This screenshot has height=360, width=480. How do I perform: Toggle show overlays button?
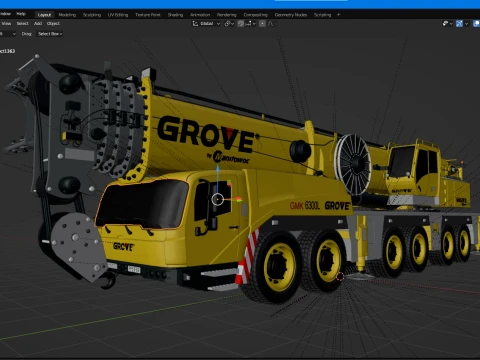tap(477, 24)
